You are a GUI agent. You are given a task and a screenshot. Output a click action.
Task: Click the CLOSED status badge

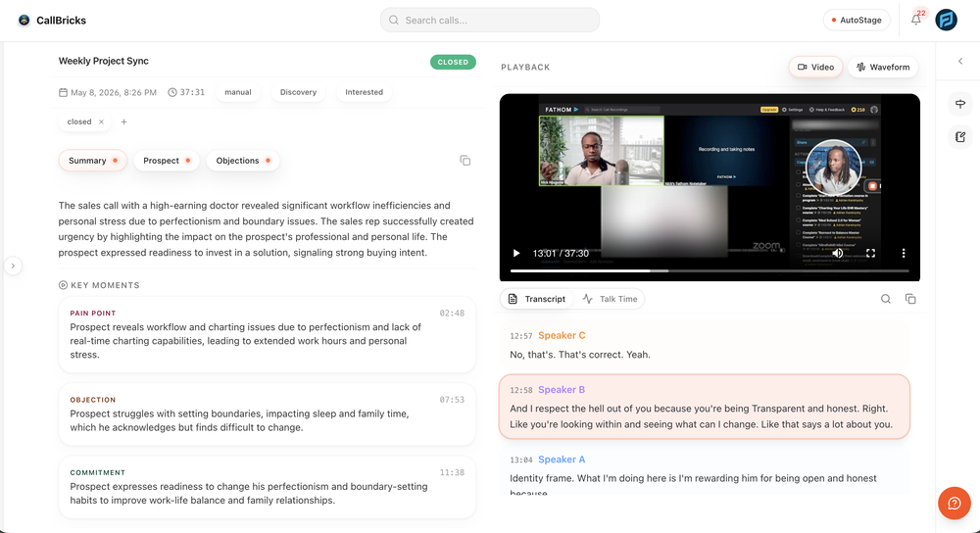tap(453, 62)
